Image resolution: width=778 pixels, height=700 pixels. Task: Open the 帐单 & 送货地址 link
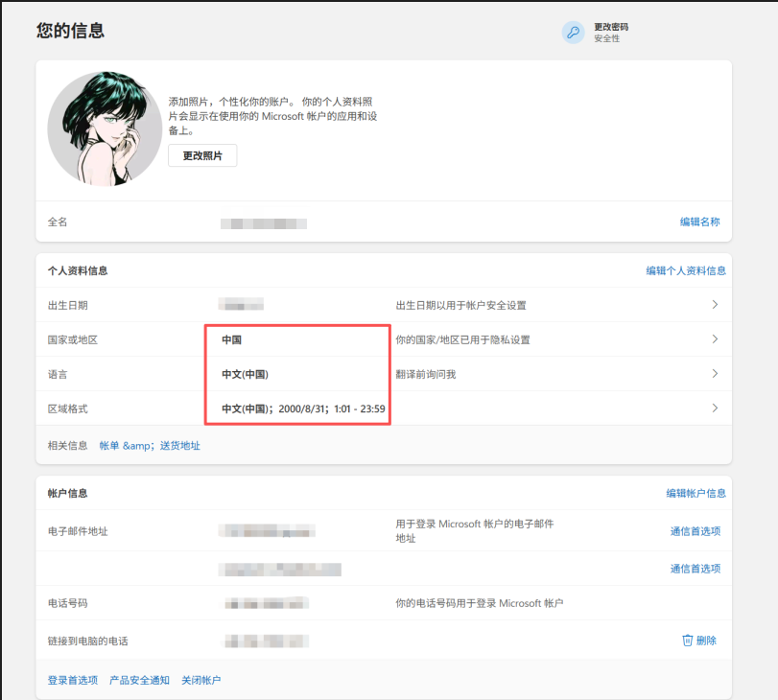(150, 446)
